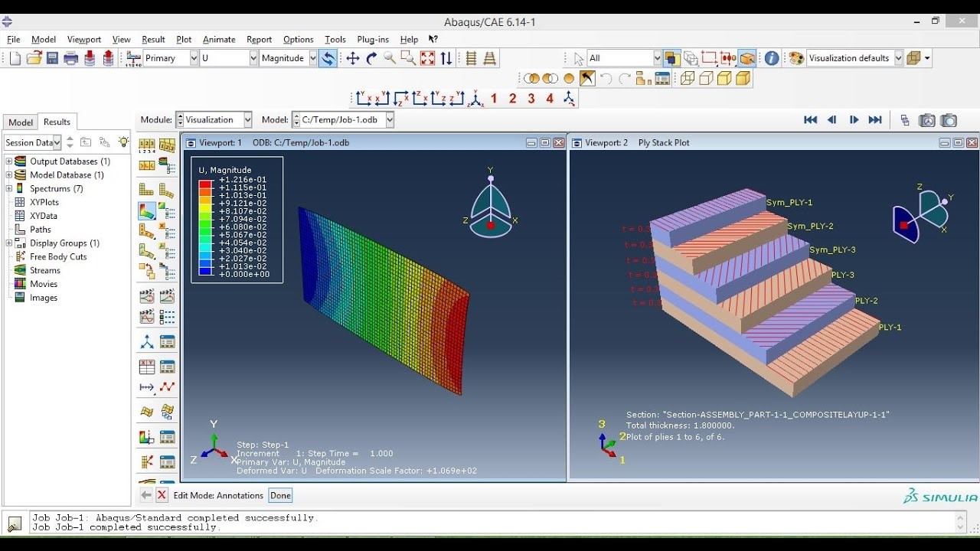
Task: Open the All selection filter dropdown
Action: point(657,58)
